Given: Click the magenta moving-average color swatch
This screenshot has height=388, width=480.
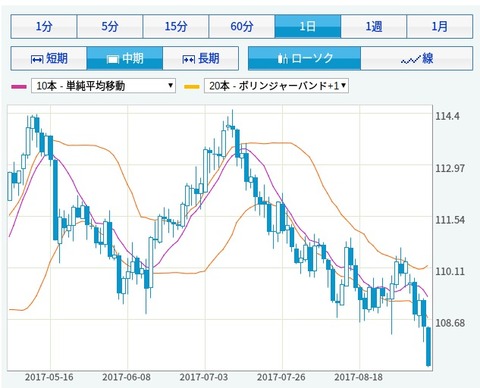Looking at the screenshot, I should 19,87.
